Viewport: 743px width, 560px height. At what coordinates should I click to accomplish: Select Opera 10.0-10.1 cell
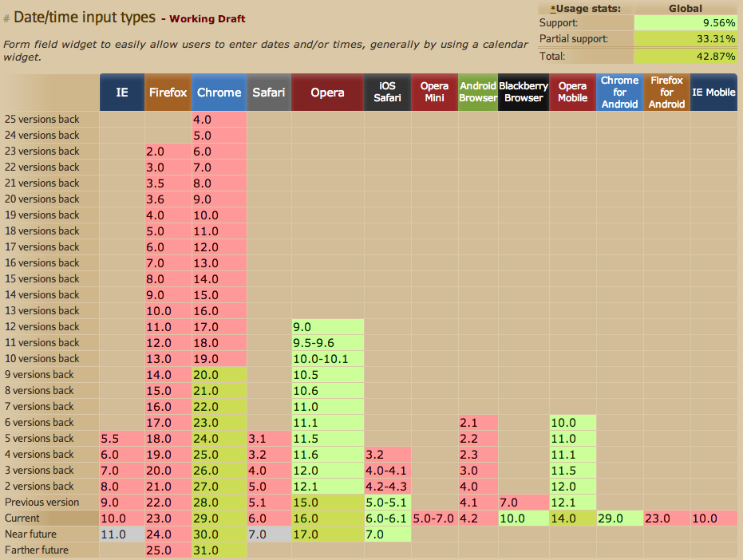point(327,359)
